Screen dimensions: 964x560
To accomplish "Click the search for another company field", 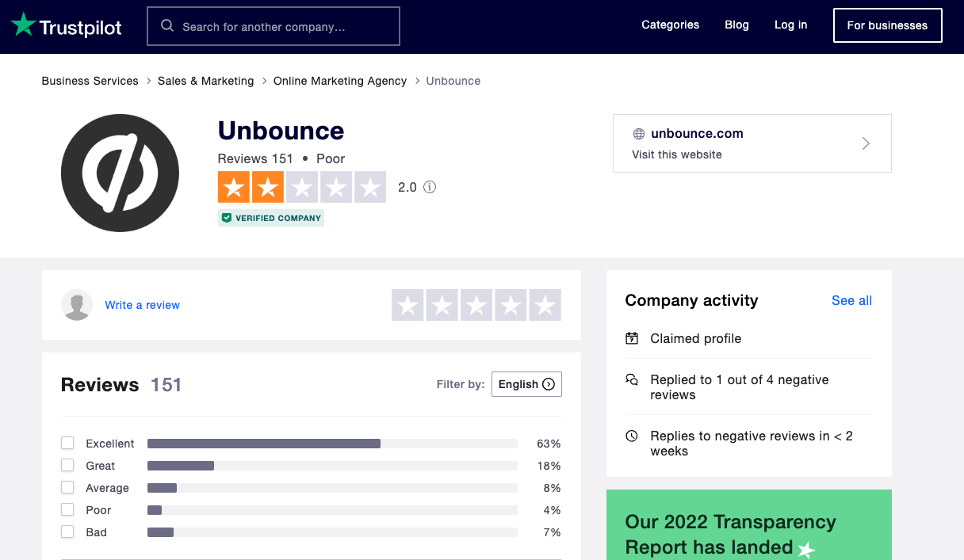I will coord(274,26).
